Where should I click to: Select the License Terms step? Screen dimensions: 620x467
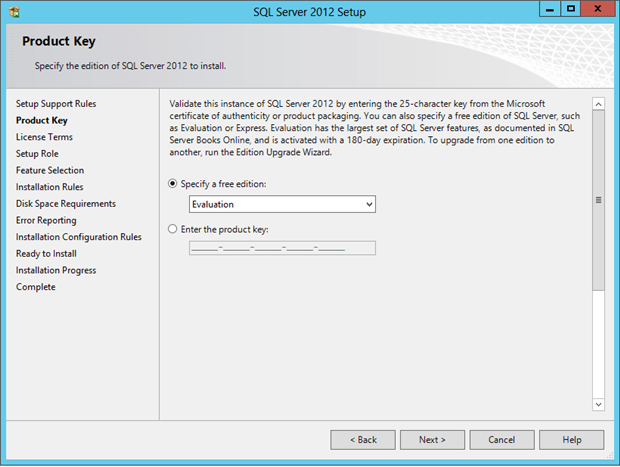click(x=44, y=137)
